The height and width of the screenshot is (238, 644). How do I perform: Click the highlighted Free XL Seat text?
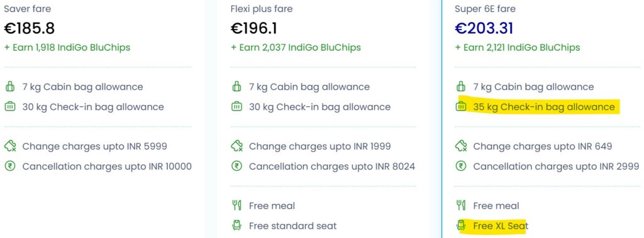click(501, 225)
